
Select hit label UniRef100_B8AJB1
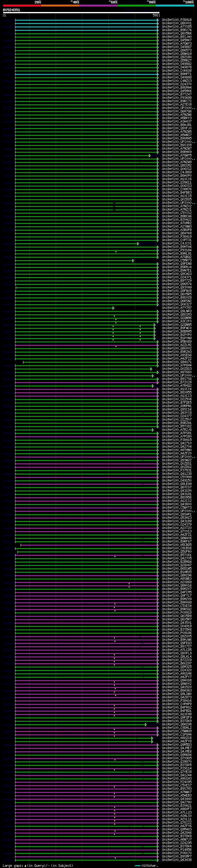point(177,125)
